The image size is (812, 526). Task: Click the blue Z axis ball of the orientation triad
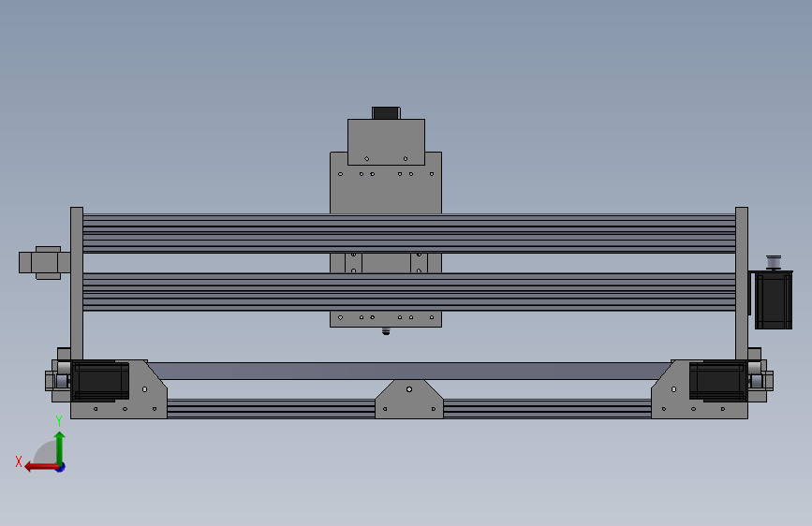pos(61,467)
